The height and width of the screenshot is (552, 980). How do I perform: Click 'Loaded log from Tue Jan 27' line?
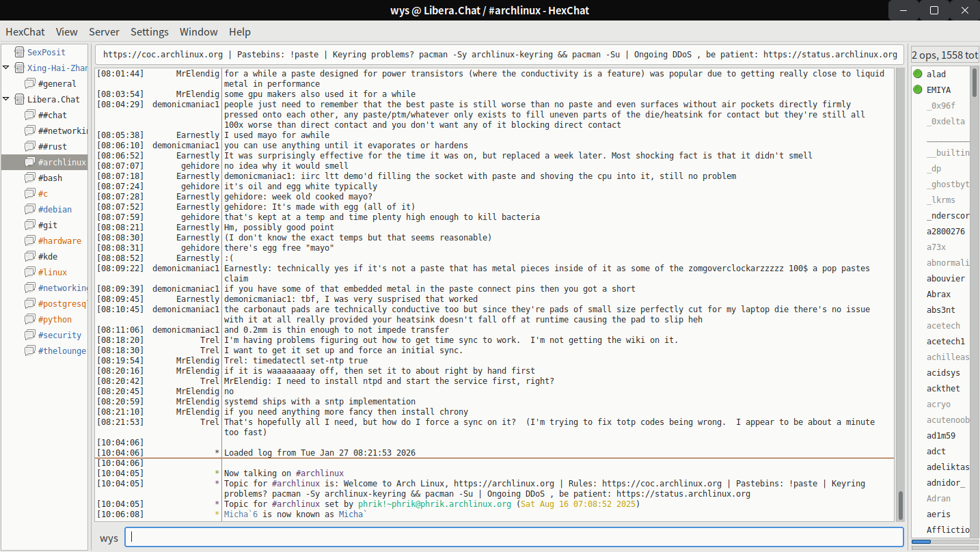click(320, 453)
